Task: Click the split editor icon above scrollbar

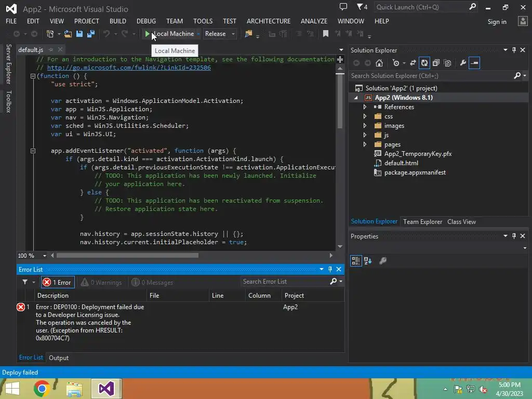Action: (x=340, y=60)
